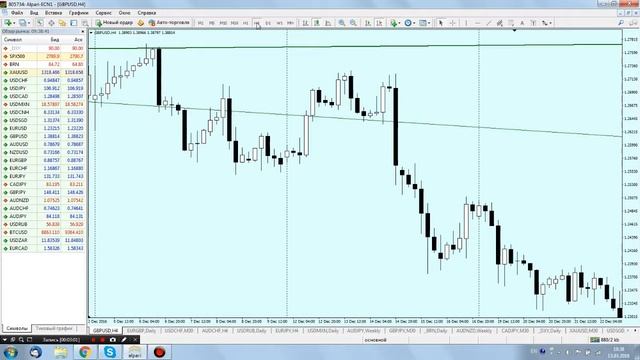The width and height of the screenshot is (640, 360).
Task: Select the Crosshair tool
Action: click(x=452, y=23)
